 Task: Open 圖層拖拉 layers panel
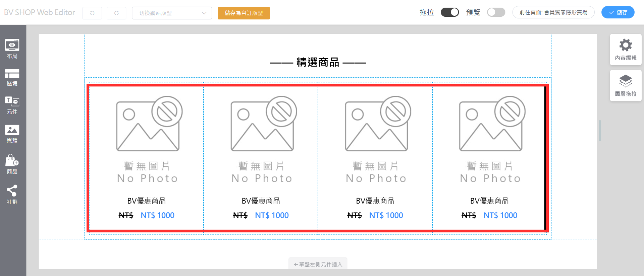tap(626, 86)
